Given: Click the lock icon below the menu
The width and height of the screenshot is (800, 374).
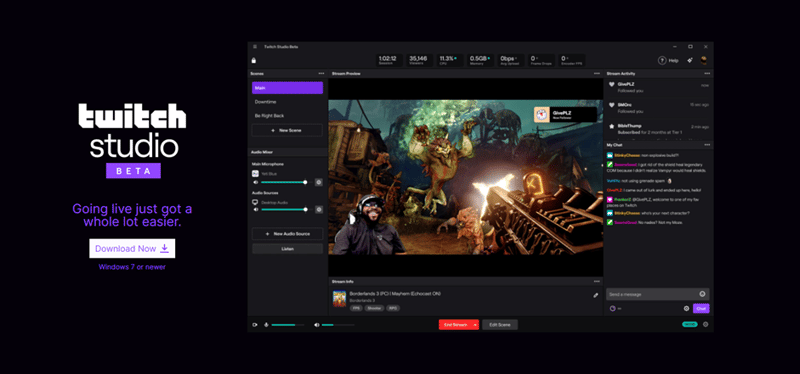Looking at the screenshot, I should pyautogui.click(x=254, y=61).
